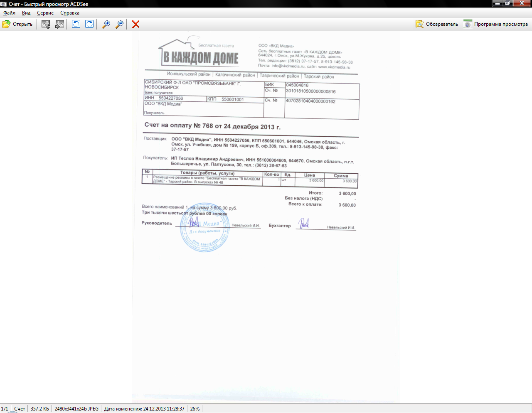Click the scanned invoice image
Image resolution: width=532 pixels, height=413 pixels.
(x=266, y=217)
